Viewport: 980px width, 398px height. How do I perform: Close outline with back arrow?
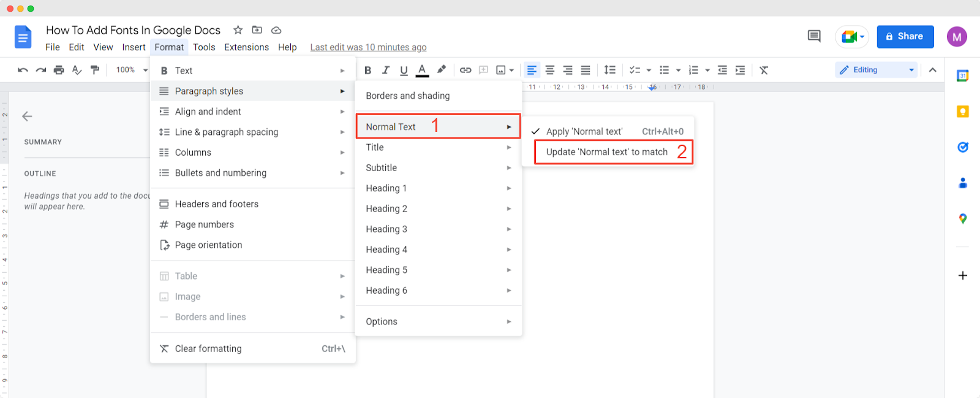[x=27, y=116]
